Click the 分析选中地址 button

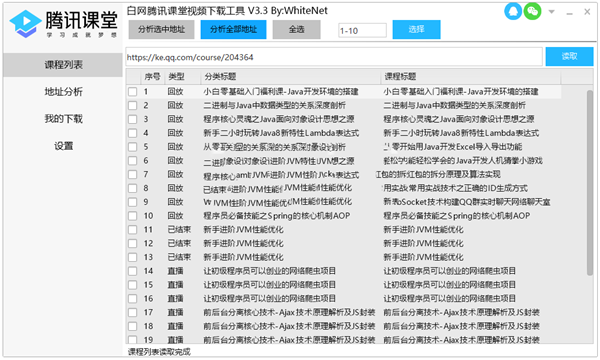click(161, 29)
